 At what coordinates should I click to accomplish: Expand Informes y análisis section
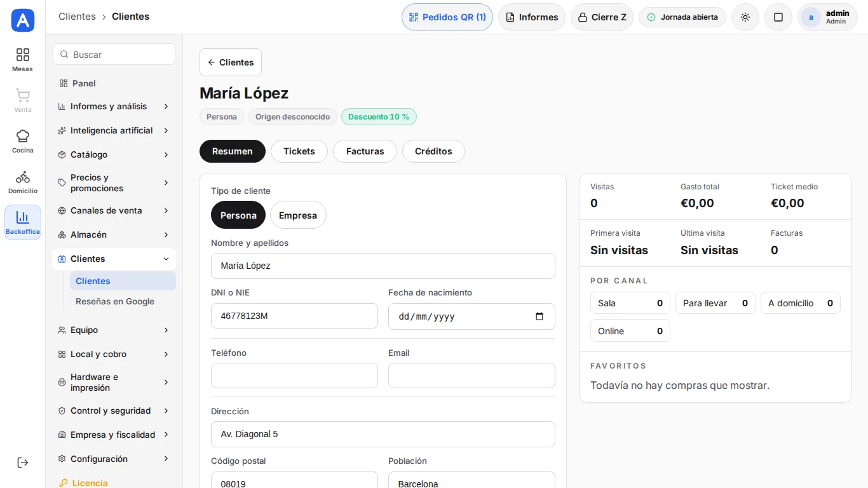coord(114,106)
